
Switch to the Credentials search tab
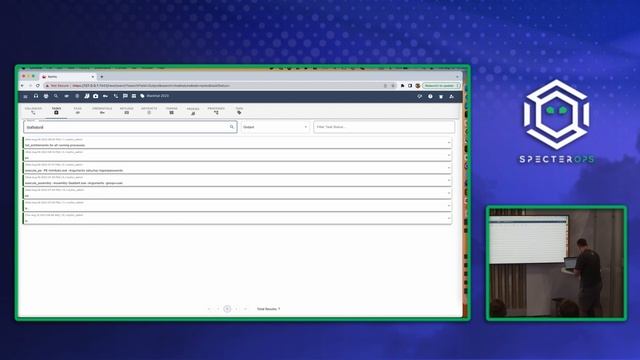[102, 111]
